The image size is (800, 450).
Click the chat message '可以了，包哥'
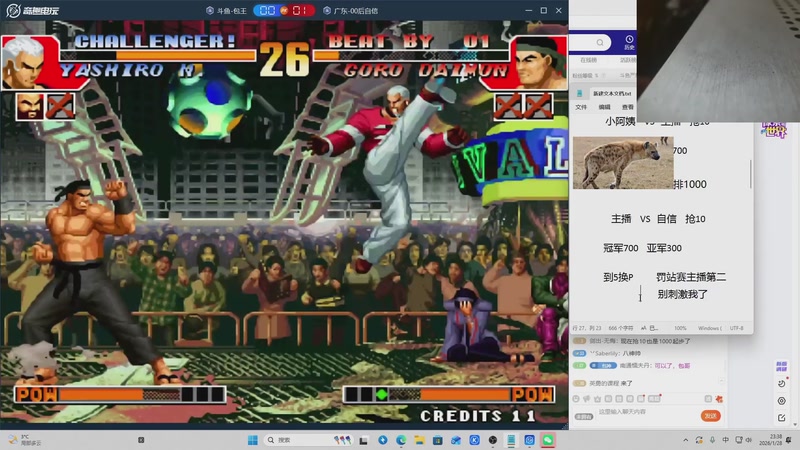[x=672, y=365]
